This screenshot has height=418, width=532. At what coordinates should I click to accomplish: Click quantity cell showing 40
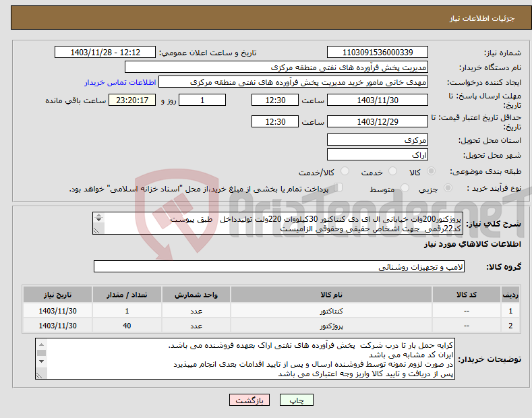point(127,326)
